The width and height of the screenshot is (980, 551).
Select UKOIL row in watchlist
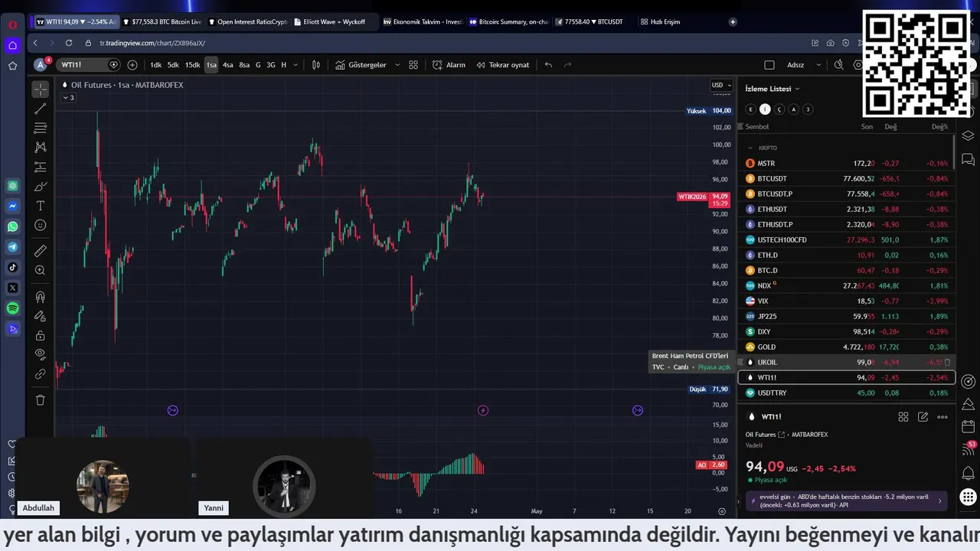click(x=847, y=362)
